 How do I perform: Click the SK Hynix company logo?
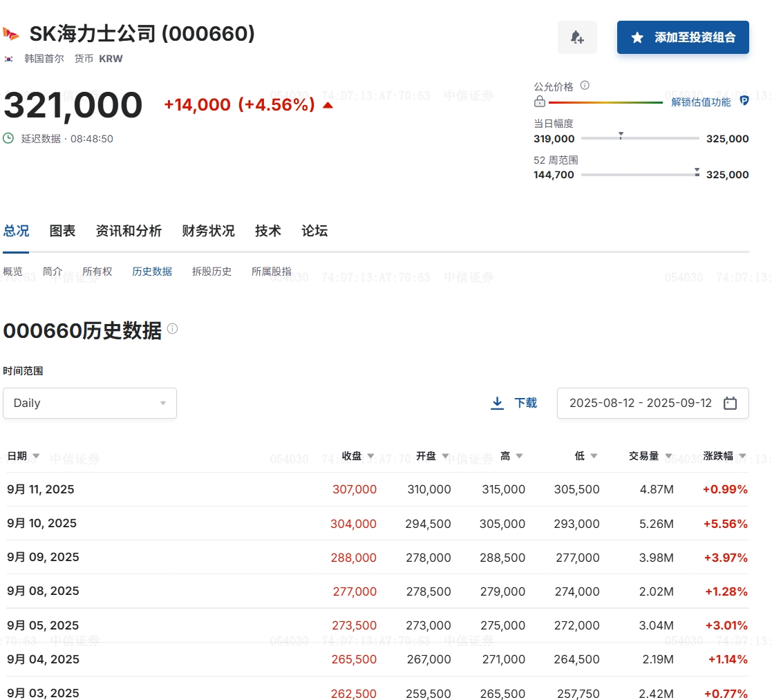(11, 34)
